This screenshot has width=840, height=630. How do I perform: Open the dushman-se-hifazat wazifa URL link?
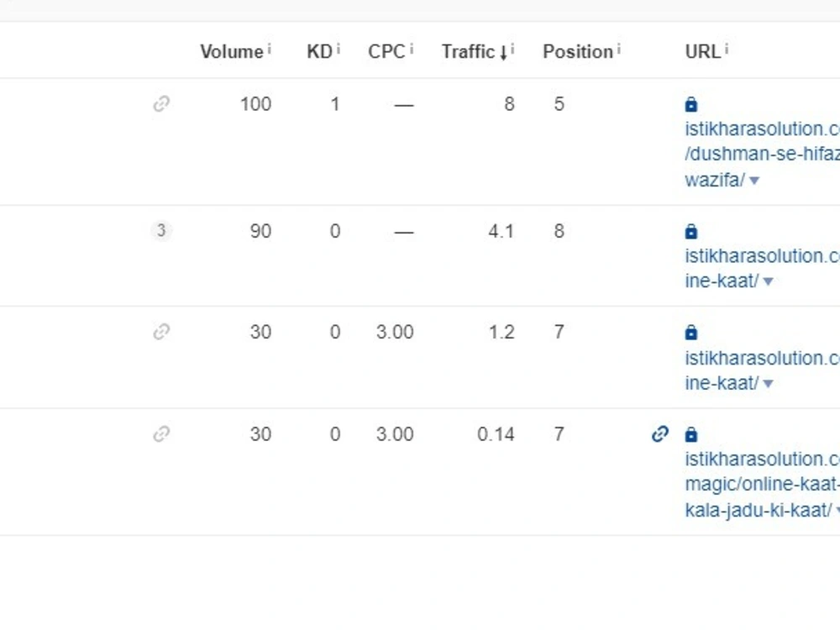click(x=763, y=155)
